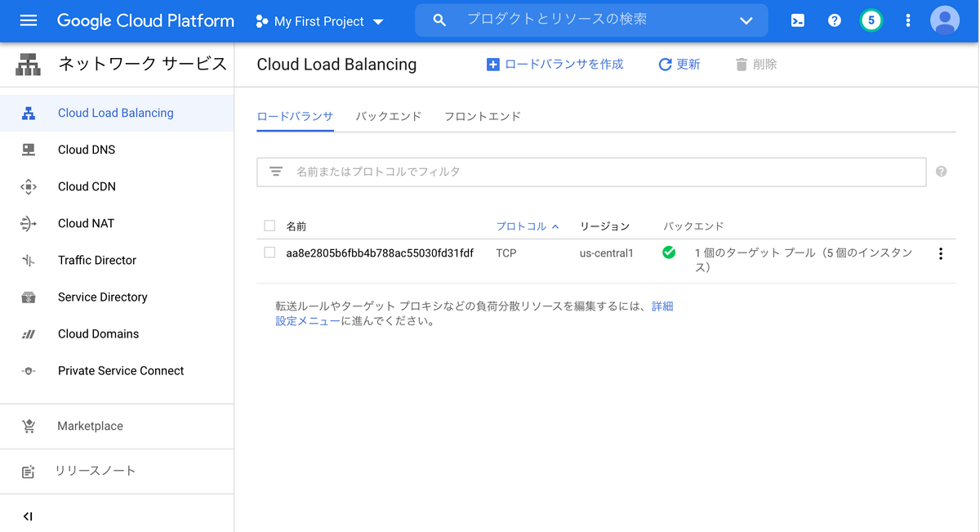
Task: Open リリースノート in sidebar
Action: pyautogui.click(x=95, y=471)
